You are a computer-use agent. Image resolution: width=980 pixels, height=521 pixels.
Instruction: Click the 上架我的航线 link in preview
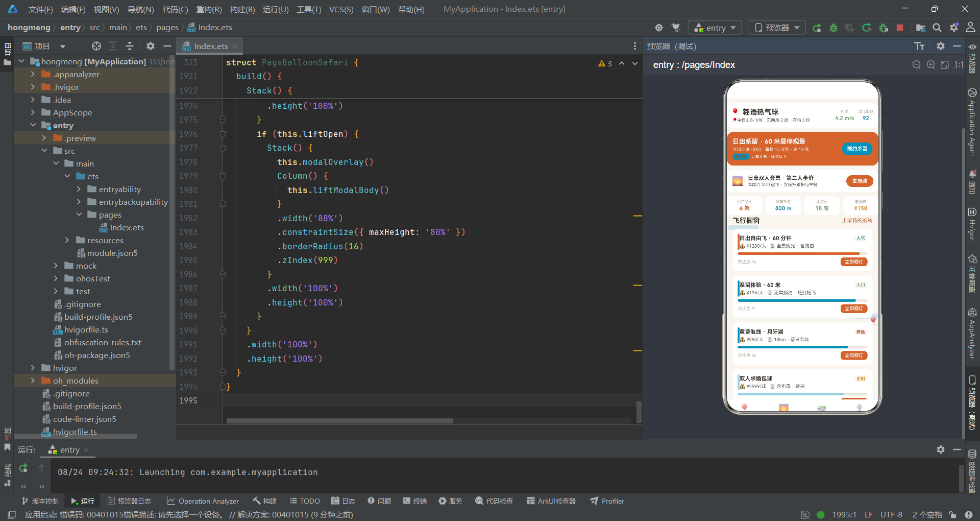(x=857, y=221)
